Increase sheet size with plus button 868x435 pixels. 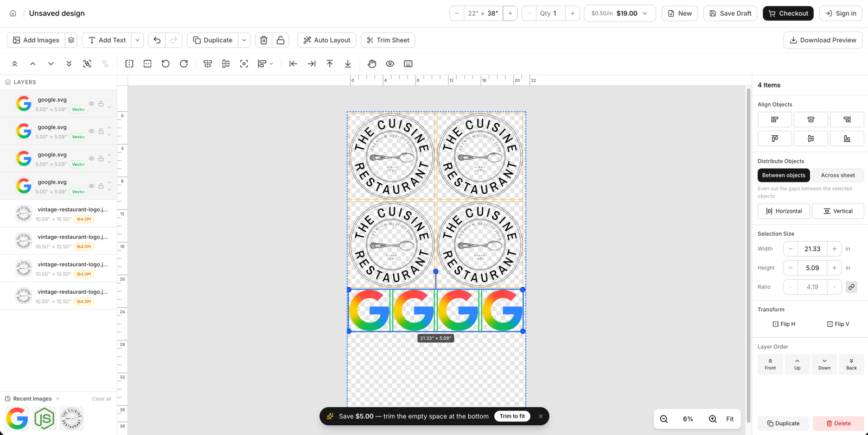pyautogui.click(x=510, y=14)
